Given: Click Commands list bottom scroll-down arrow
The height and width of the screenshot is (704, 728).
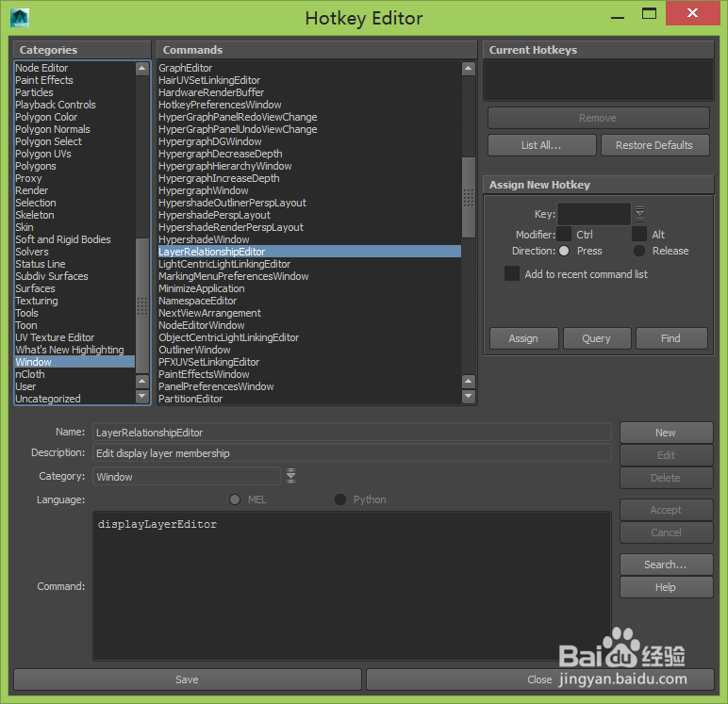Looking at the screenshot, I should click(x=469, y=397).
